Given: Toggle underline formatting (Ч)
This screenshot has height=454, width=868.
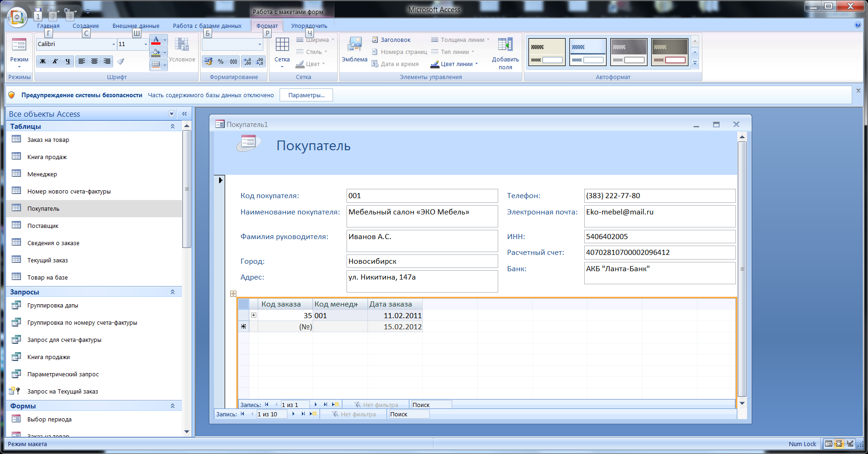Looking at the screenshot, I should (x=68, y=61).
